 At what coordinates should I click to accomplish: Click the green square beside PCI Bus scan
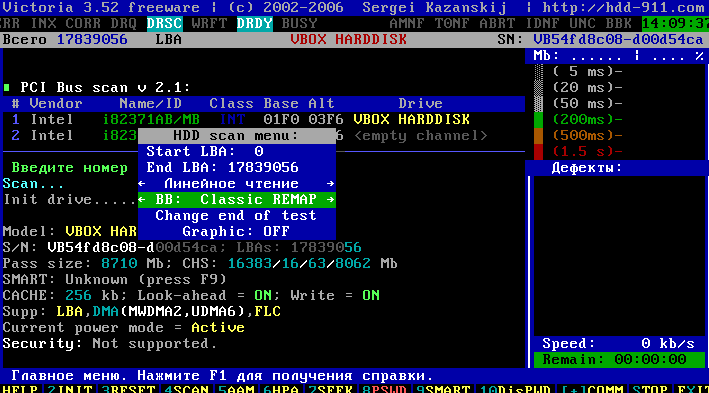pyautogui.click(x=7, y=87)
